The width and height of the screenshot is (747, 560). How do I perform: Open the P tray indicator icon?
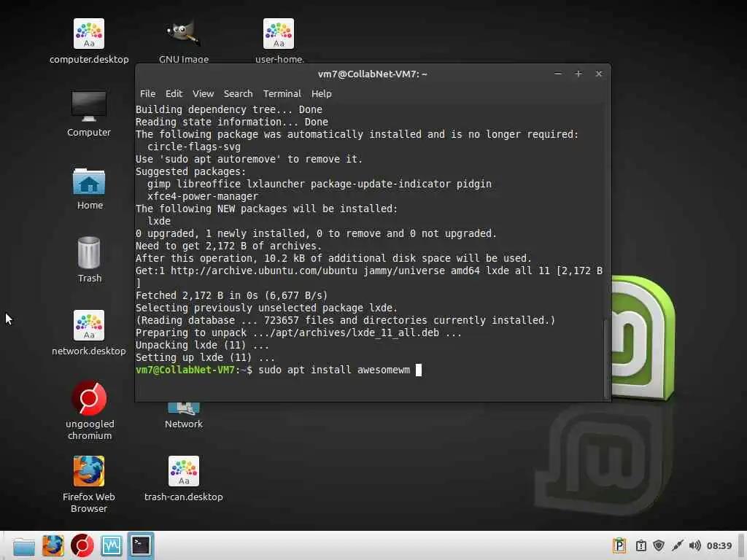(x=619, y=545)
